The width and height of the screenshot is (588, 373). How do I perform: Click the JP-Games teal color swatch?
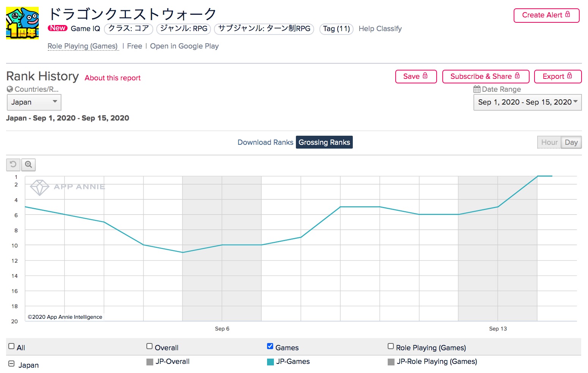click(x=270, y=362)
